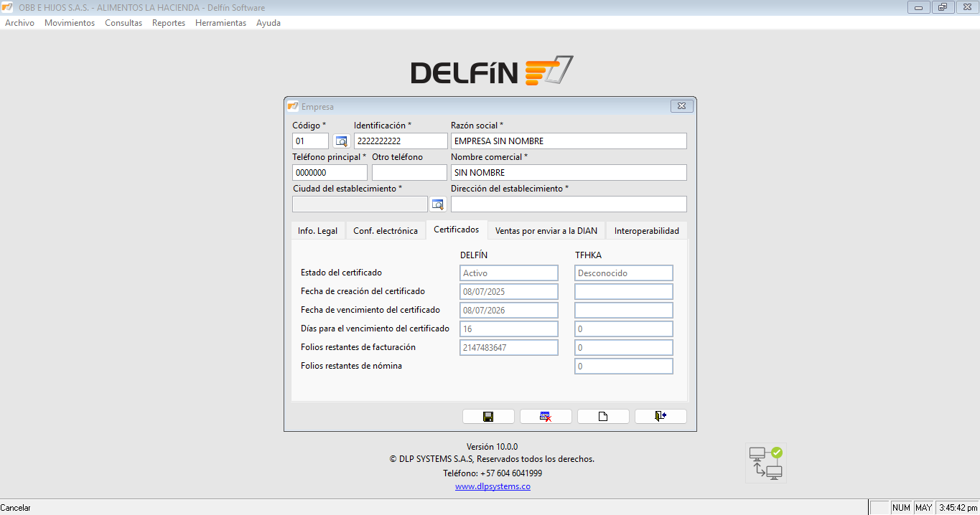Click TFHKA fecha de vencimiento empty field
This screenshot has height=515, width=980.
(624, 311)
